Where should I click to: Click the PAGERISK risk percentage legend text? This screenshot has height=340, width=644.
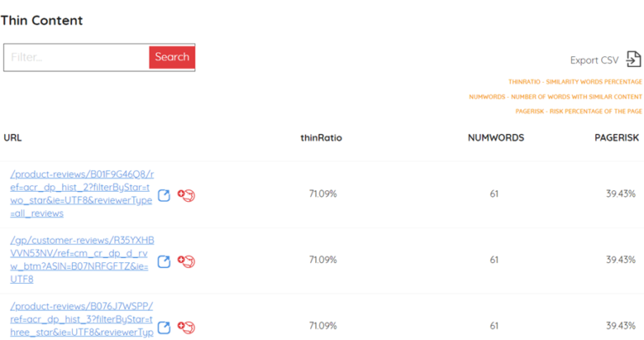point(579,111)
